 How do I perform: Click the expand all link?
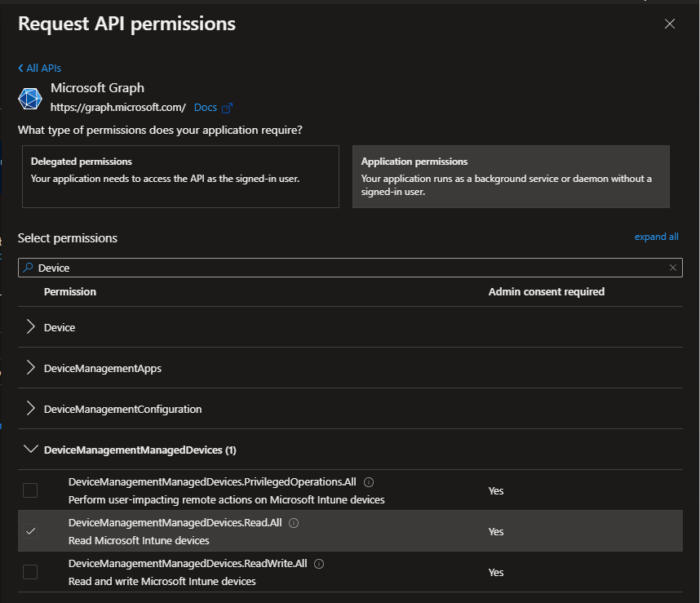coord(656,237)
